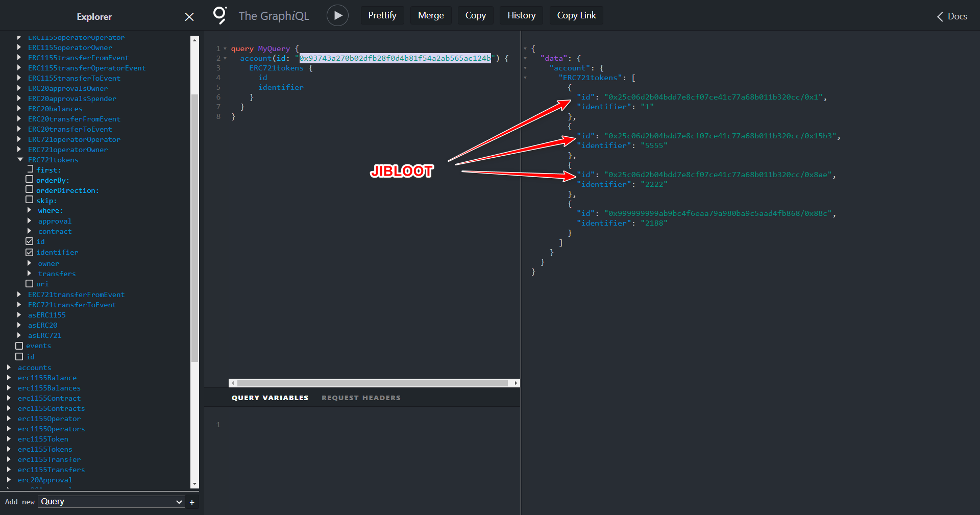
Task: Expand the ERC20balances node
Action: [19, 109]
